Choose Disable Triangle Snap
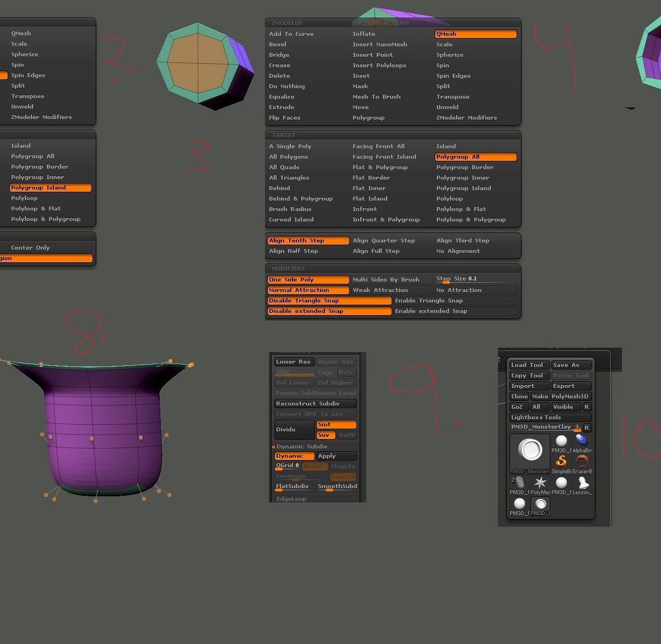 (x=329, y=301)
